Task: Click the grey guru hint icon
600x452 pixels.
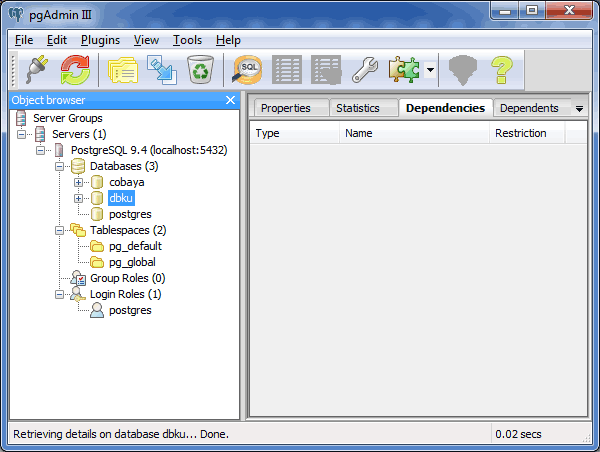Action: coord(463,70)
